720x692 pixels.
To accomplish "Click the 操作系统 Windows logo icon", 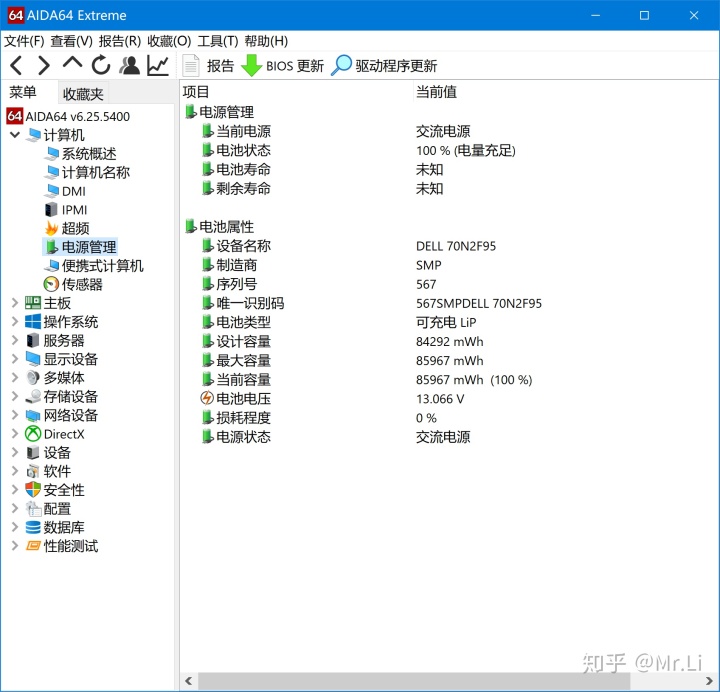I will pyautogui.click(x=33, y=321).
